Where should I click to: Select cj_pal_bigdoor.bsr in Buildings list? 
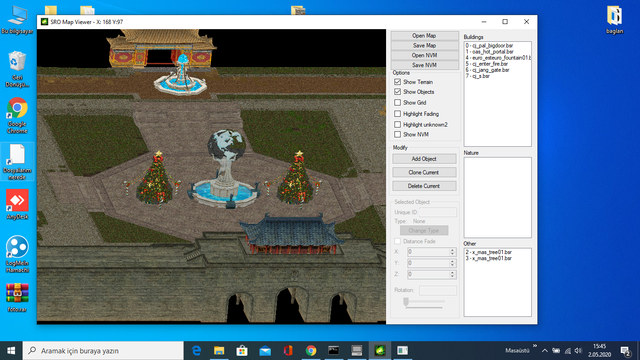point(489,46)
